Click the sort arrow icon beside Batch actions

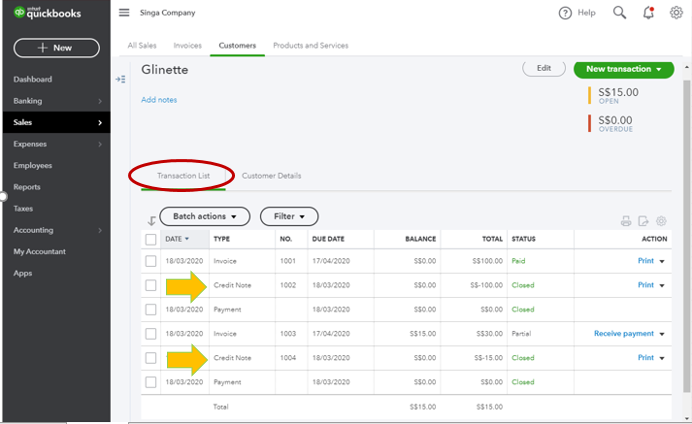(x=151, y=221)
